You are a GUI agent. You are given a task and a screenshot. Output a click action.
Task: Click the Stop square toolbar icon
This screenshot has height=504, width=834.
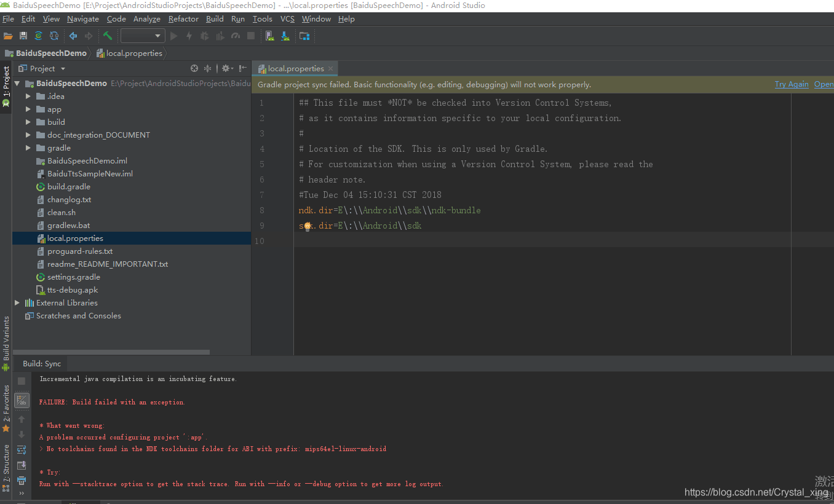[250, 36]
